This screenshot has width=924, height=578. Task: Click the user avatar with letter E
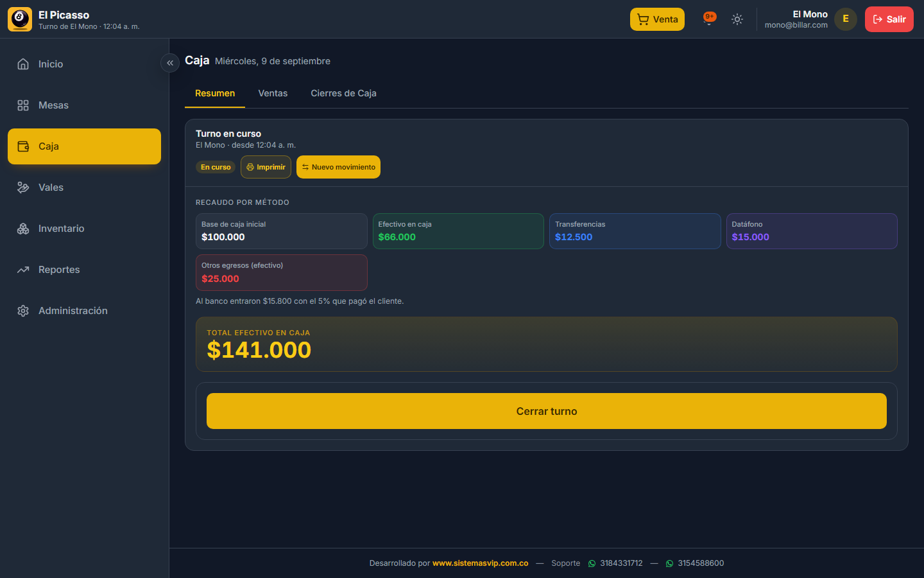[846, 19]
